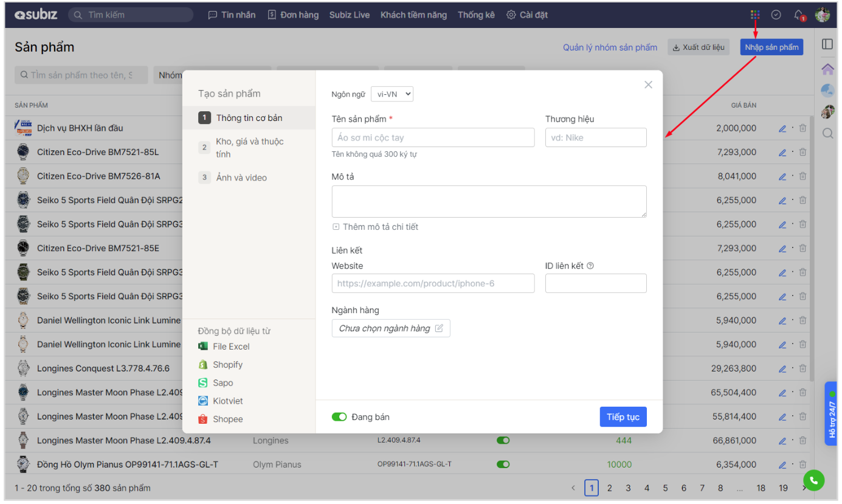Open the Chưa chọn ngành hàng selector

[391, 328]
